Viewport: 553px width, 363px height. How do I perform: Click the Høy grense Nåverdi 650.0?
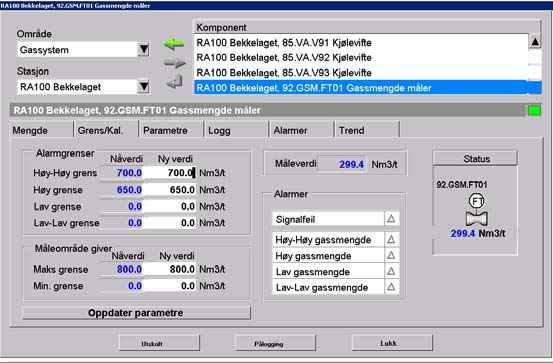click(x=129, y=190)
